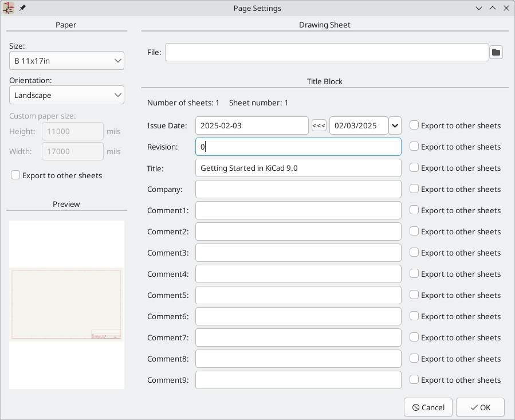Click the Comment5 input field
515x420 pixels.
point(298,295)
